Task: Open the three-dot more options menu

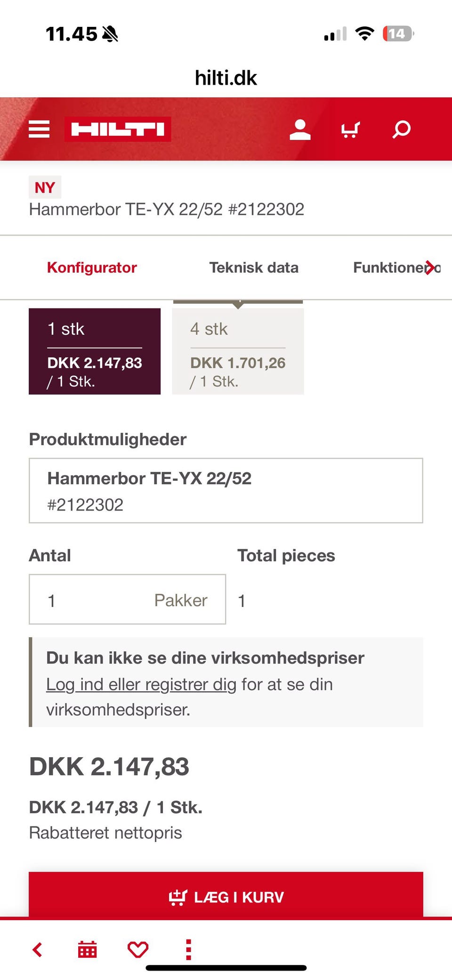Action: point(188,949)
